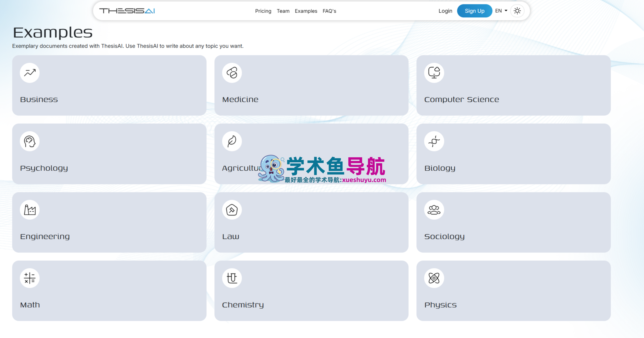This screenshot has width=644, height=338.
Task: Click the Law gavel icon
Action: click(232, 210)
